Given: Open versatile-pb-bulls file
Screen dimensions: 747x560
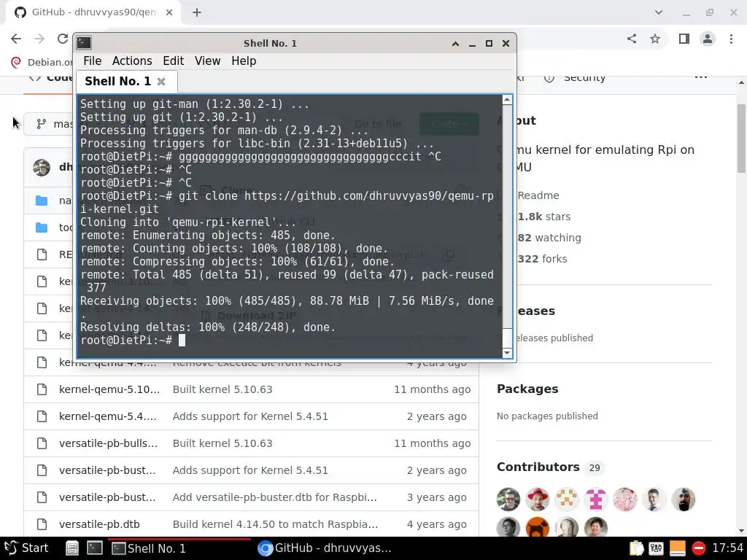Looking at the screenshot, I should pyautogui.click(x=108, y=443).
